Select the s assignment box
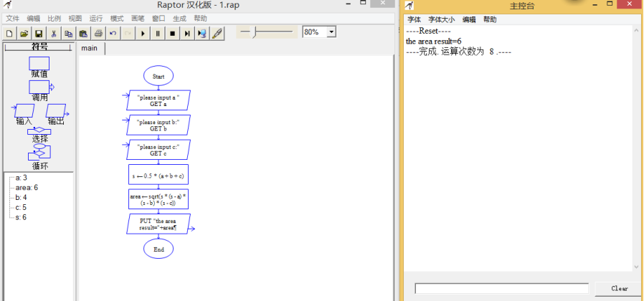 tap(158, 176)
